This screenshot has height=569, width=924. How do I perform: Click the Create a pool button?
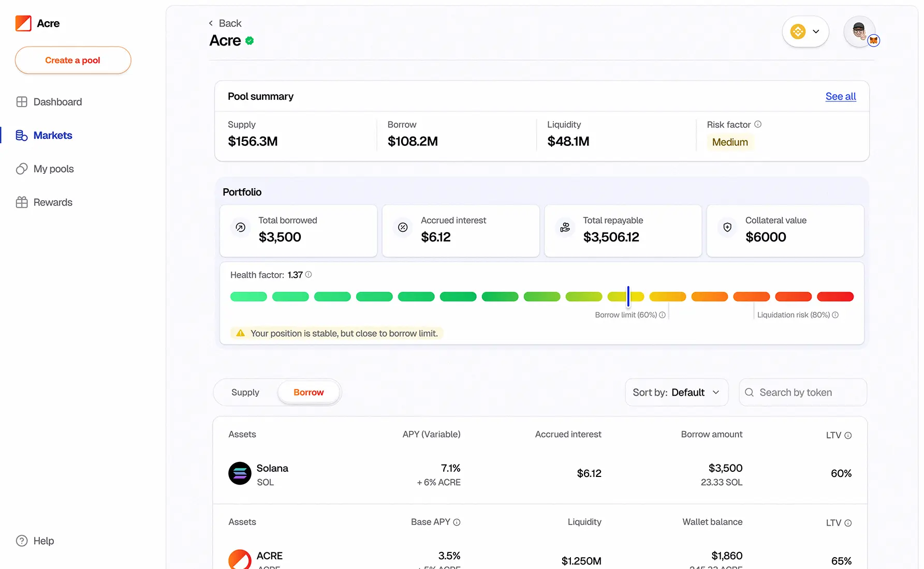point(73,60)
